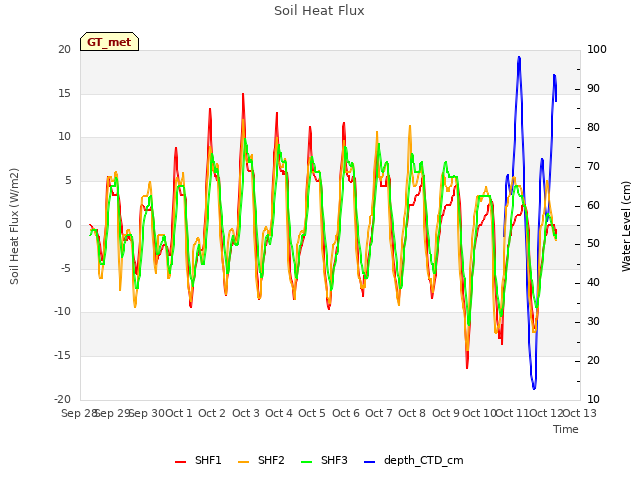The height and width of the screenshot is (480, 640).
Task: Toggle SHF2 series in legend
Action: 261,460
